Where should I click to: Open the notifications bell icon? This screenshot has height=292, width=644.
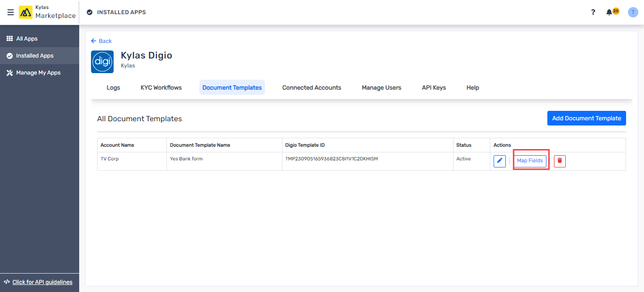609,12
